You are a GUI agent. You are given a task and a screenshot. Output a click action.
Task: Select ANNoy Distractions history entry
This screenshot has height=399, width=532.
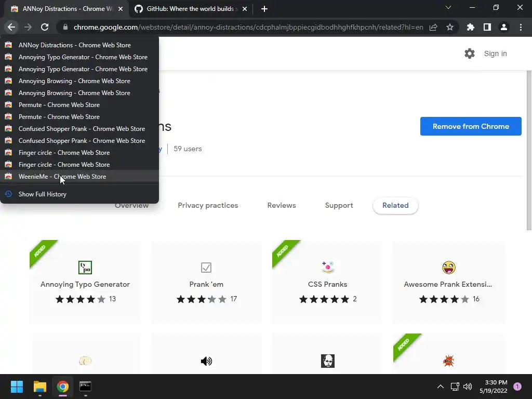(x=79, y=45)
